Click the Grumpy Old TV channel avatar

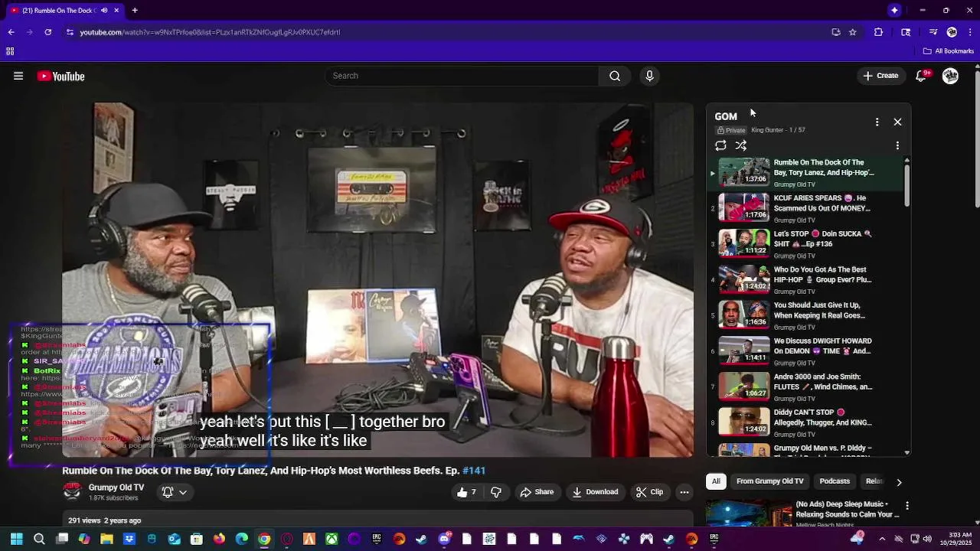(73, 491)
